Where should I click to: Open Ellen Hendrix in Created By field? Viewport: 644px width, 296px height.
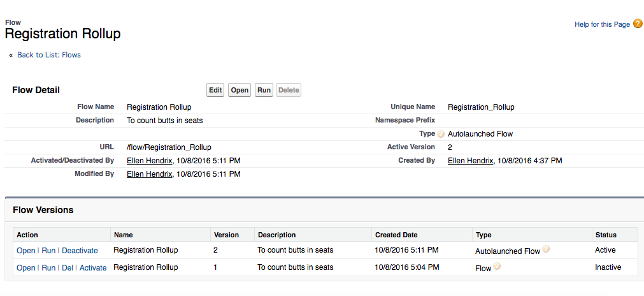pyautogui.click(x=471, y=160)
